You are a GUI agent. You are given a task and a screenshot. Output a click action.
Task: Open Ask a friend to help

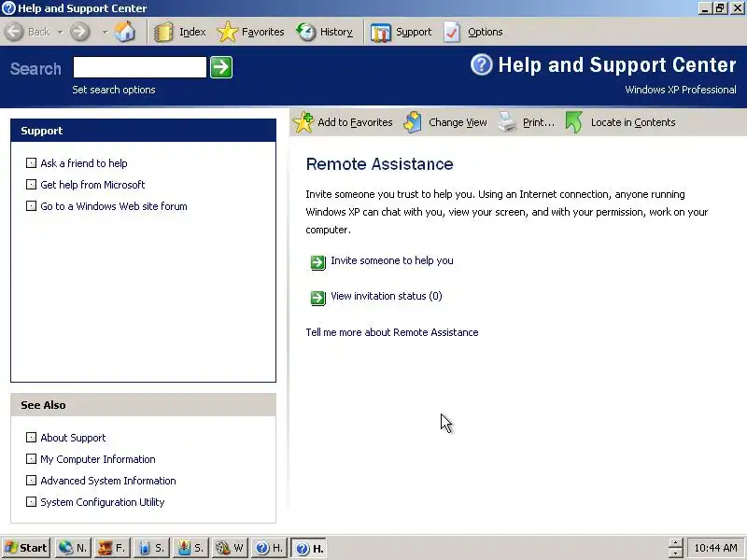tap(84, 163)
